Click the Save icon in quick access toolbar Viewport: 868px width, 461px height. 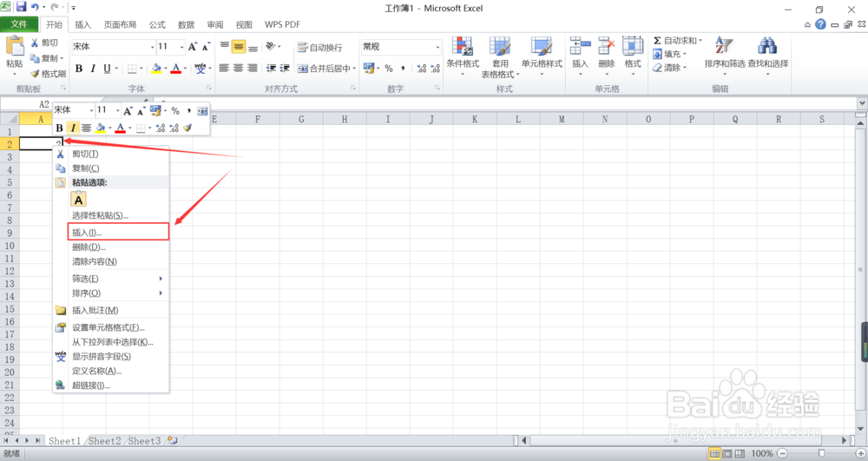[x=21, y=7]
